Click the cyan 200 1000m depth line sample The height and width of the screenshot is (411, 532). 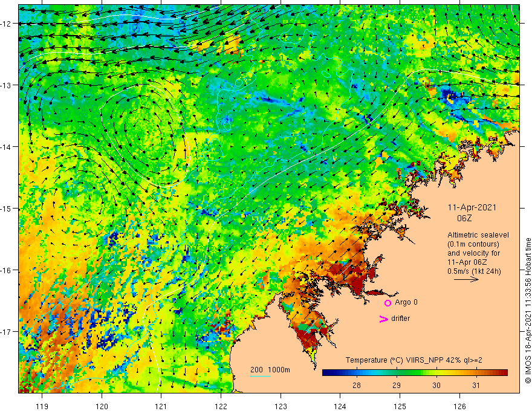click(261, 376)
